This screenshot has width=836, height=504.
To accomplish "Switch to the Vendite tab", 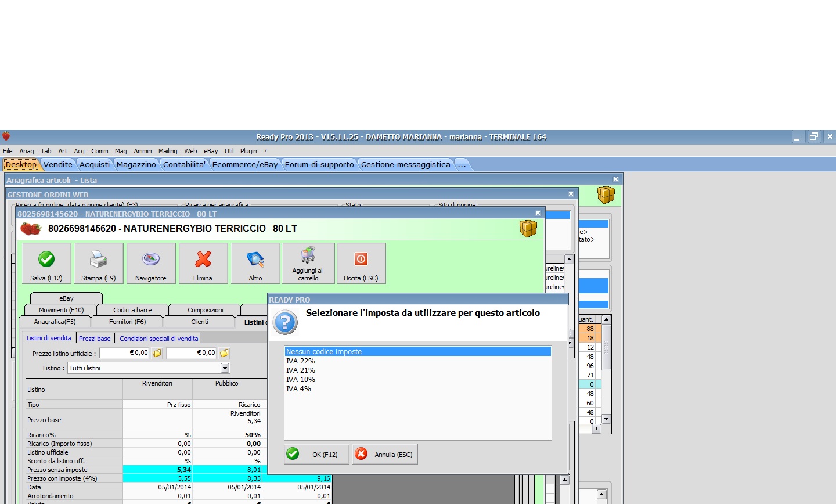I will point(58,165).
